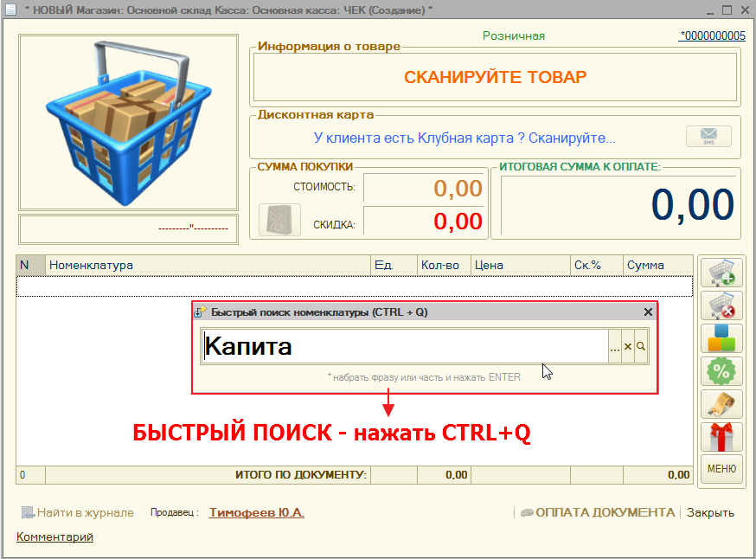Open the МЕНЮ button
The image size is (756, 559).
click(721, 469)
